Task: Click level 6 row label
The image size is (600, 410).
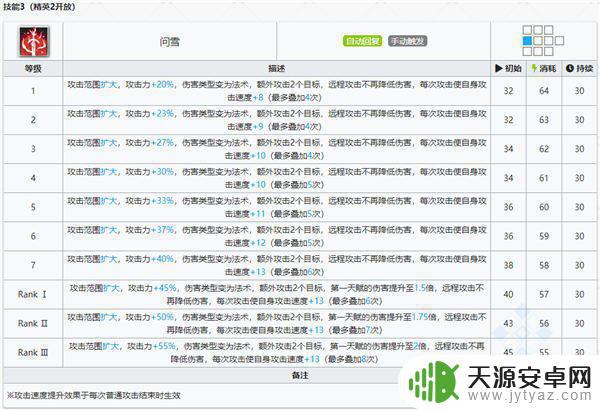Action: [33, 236]
